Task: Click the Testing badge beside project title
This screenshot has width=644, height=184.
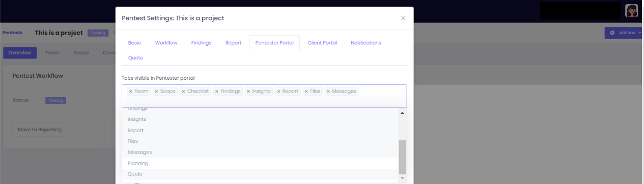Action: pyautogui.click(x=98, y=33)
